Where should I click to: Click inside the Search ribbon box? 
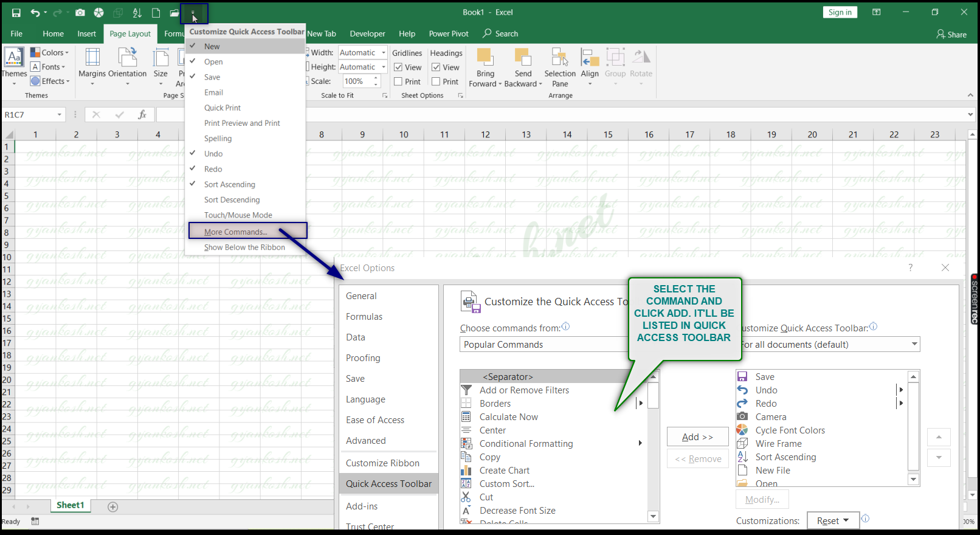(501, 34)
